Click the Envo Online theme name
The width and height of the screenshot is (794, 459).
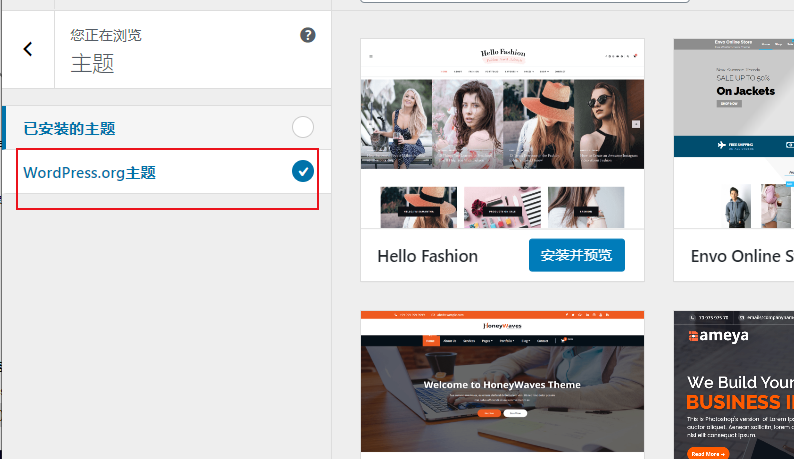pyautogui.click(x=742, y=256)
